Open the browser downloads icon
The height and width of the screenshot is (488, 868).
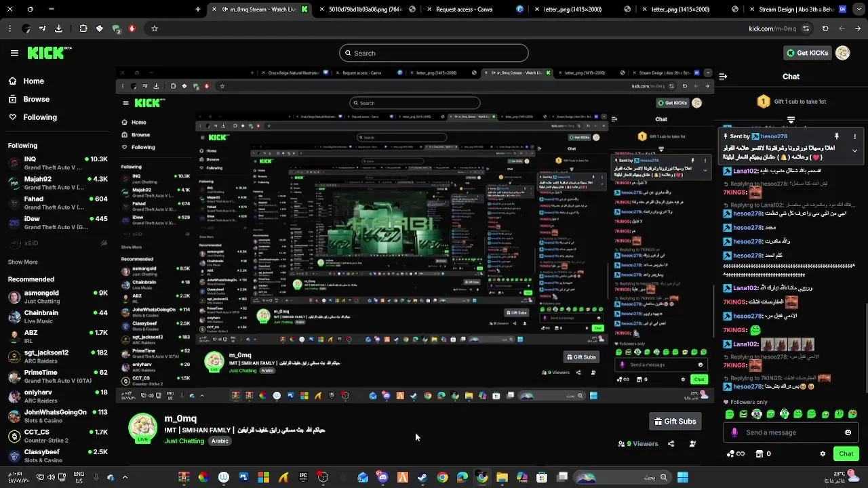(58, 28)
